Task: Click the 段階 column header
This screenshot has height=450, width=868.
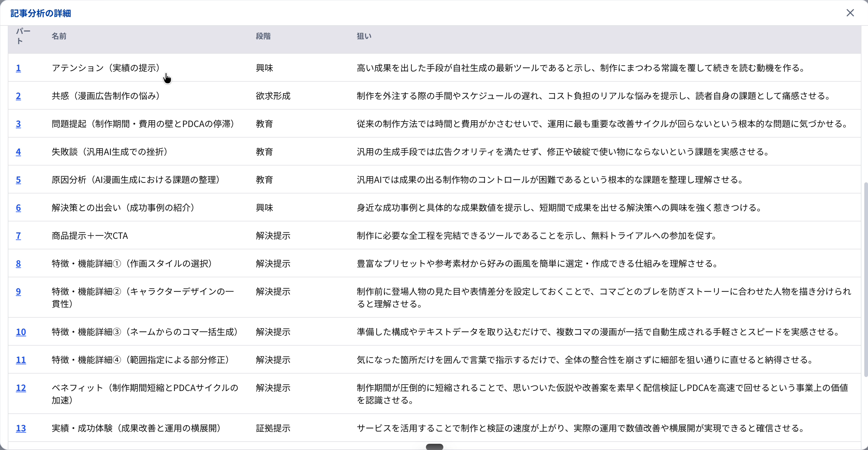Action: (263, 36)
